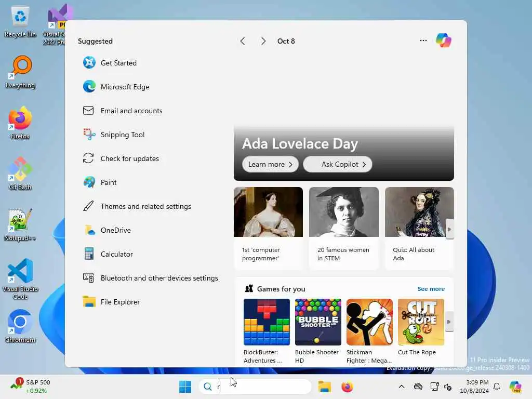
Task: Click the Ada Lovelace Day headline
Action: click(x=300, y=144)
